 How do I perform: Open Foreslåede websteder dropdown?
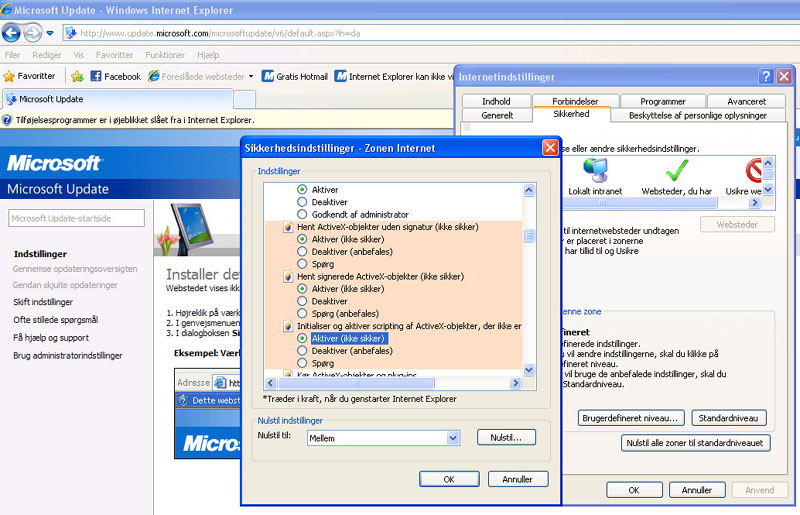click(201, 76)
